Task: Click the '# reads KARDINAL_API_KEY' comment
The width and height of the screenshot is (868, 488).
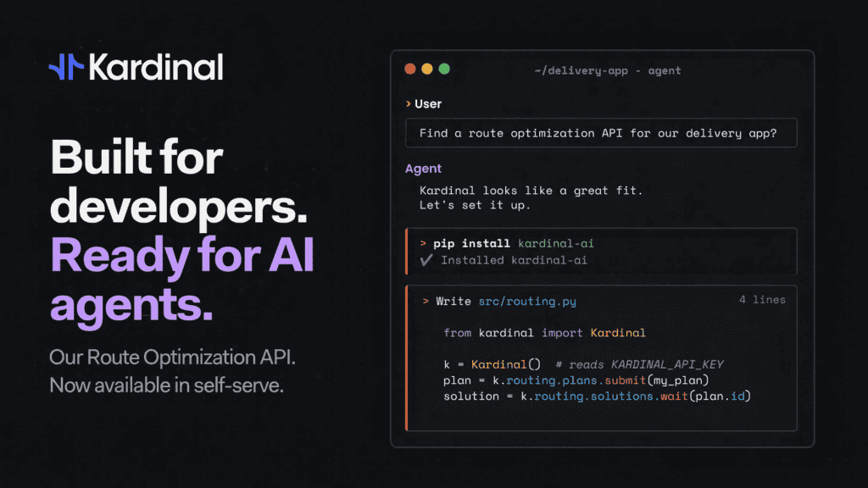Action: [x=639, y=364]
